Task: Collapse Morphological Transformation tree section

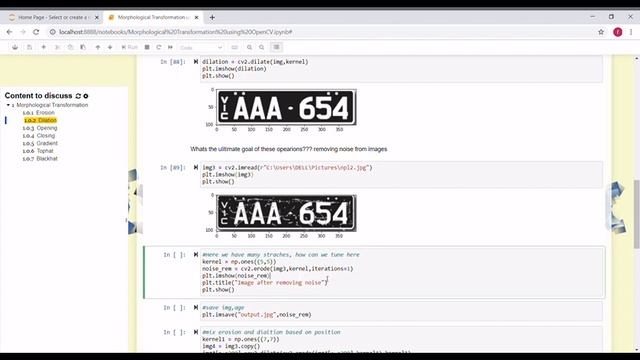Action: pyautogui.click(x=8, y=105)
